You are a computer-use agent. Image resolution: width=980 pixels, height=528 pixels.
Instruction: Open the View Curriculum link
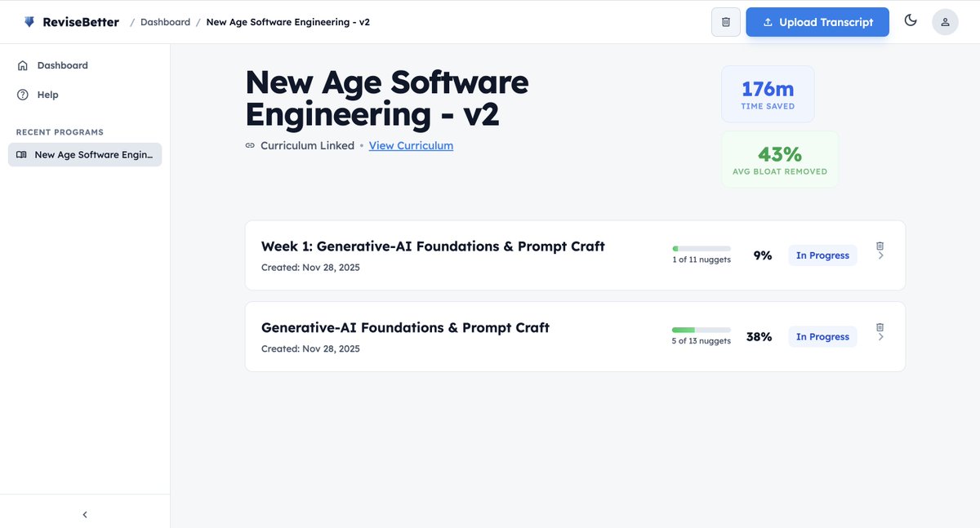click(x=411, y=145)
